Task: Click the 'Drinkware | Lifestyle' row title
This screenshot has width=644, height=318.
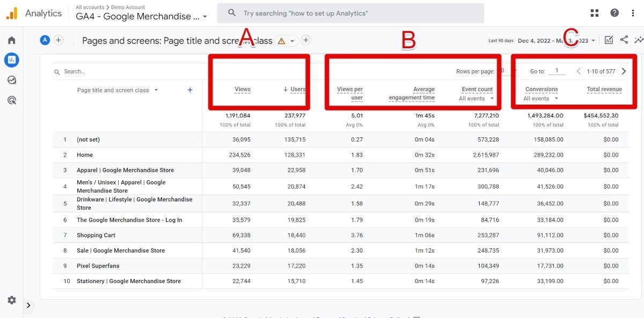Action: point(135,203)
